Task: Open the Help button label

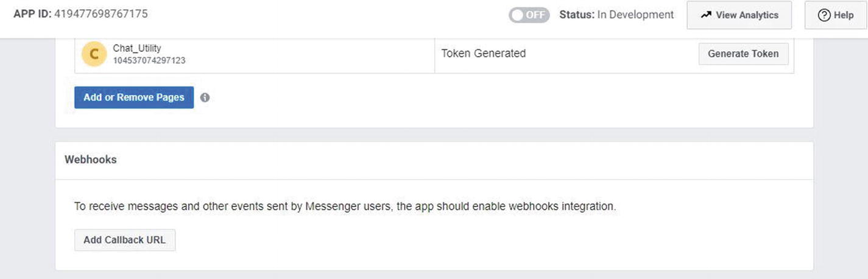Action: pos(844,15)
